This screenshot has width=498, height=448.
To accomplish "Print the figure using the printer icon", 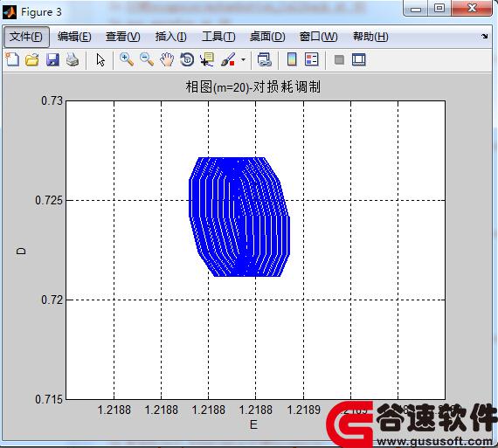I will point(73,59).
